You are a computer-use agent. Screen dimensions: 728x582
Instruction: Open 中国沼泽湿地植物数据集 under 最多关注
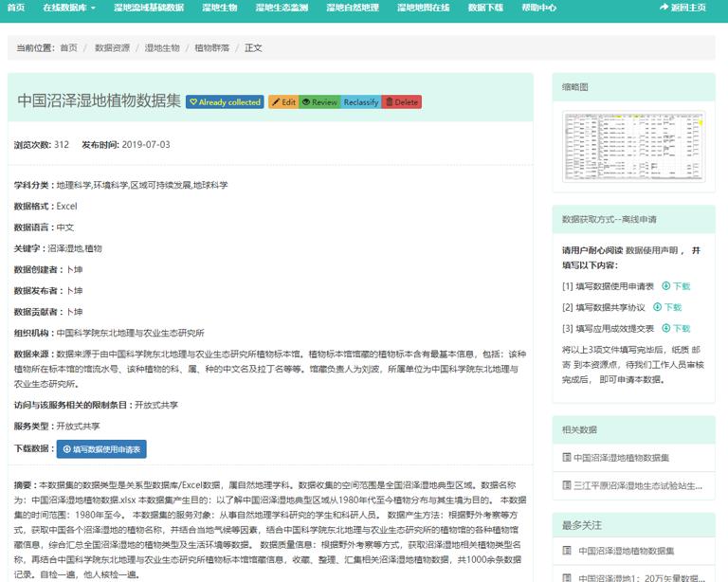point(623,551)
